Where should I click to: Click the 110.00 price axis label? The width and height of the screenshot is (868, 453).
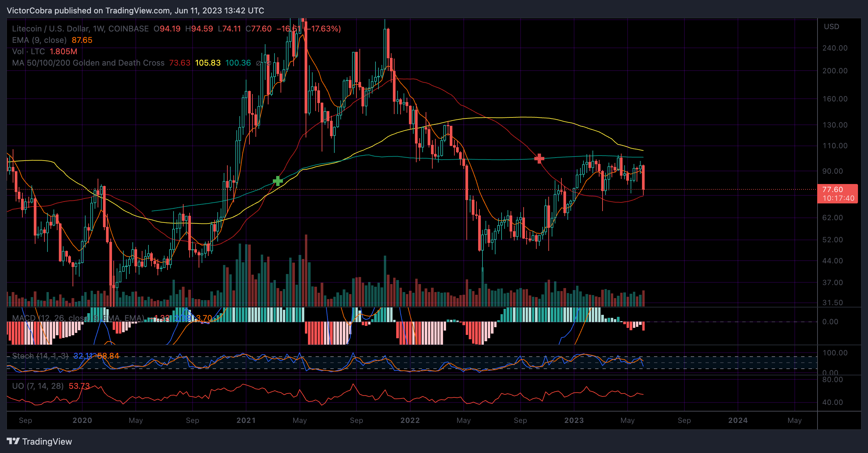tap(835, 146)
